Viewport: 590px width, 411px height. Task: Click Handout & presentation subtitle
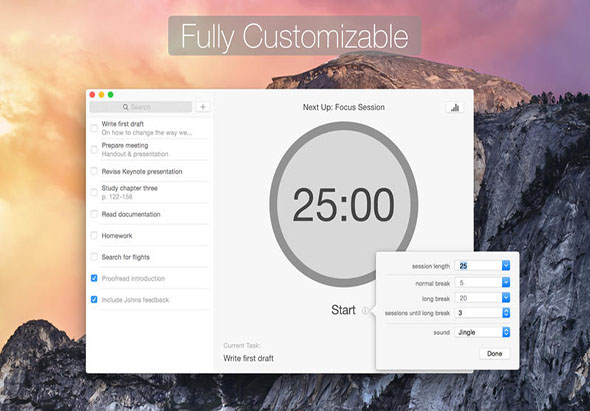(x=135, y=154)
